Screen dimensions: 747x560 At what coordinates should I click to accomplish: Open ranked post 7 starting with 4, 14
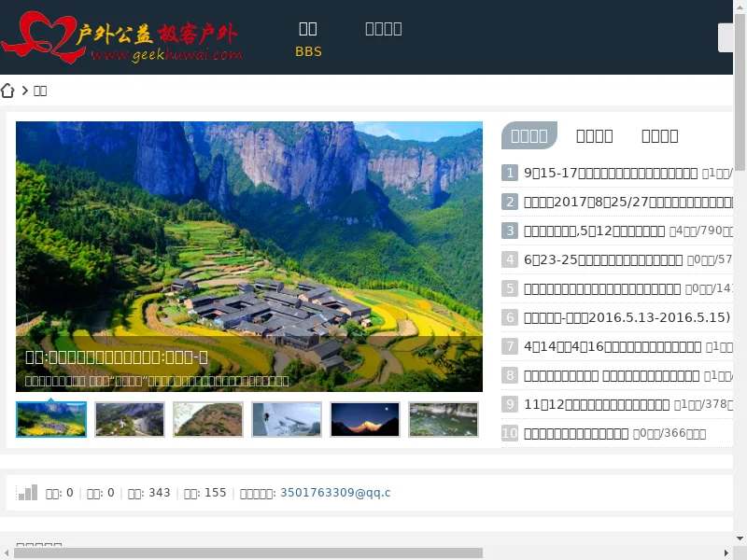[613, 346]
